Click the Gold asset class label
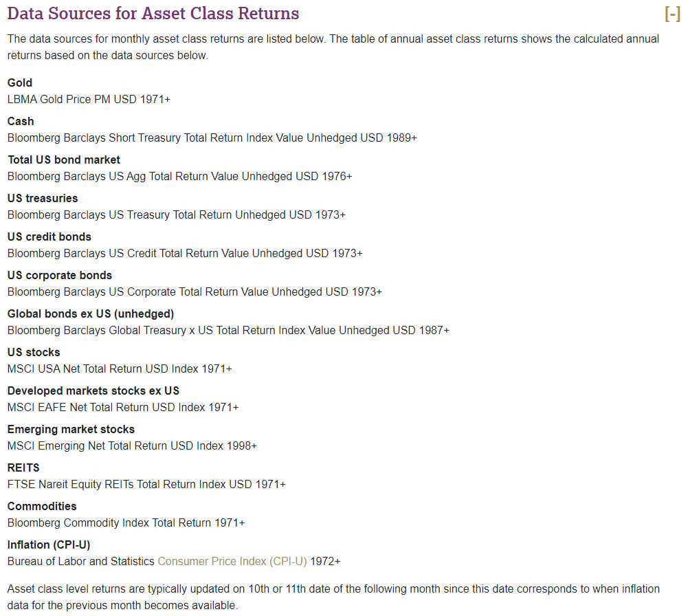 [20, 82]
